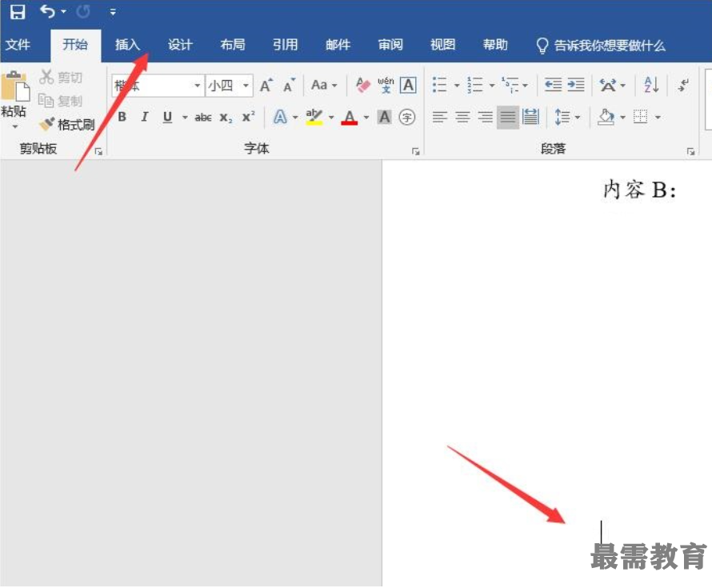This screenshot has height=588, width=712.
Task: Apply bullet list formatting
Action: (439, 85)
